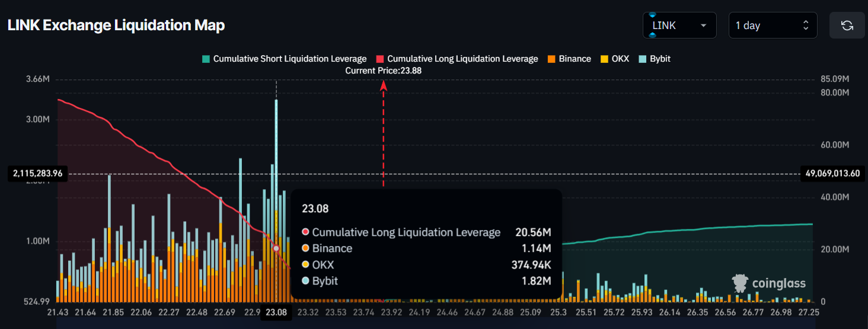Click the red Cumulative Long legend swatch
The width and height of the screenshot is (868, 329).
(380, 59)
